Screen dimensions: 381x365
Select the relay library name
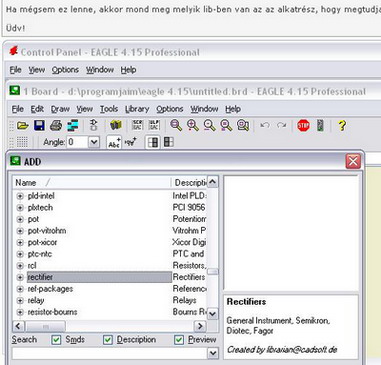(36, 300)
